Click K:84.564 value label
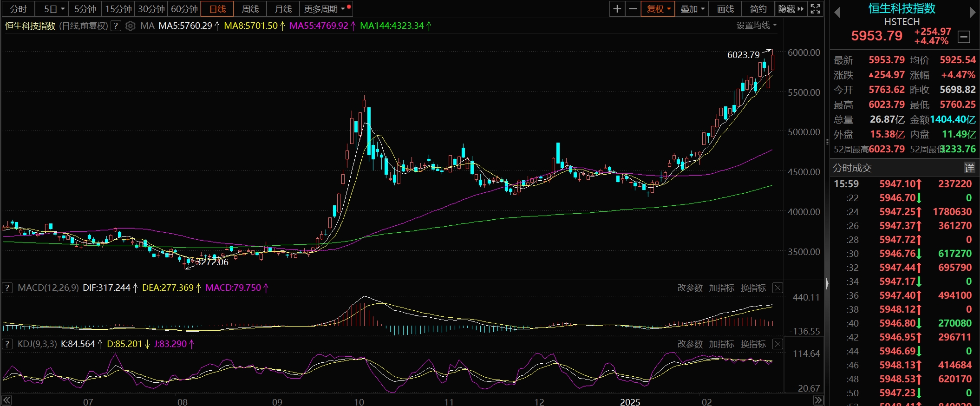 click(x=78, y=344)
